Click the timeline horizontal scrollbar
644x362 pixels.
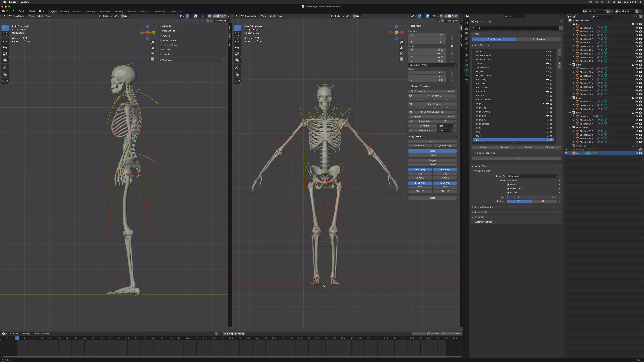[231, 356]
